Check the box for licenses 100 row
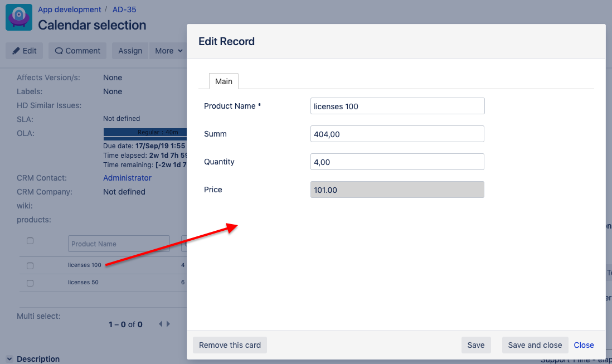 pos(30,266)
